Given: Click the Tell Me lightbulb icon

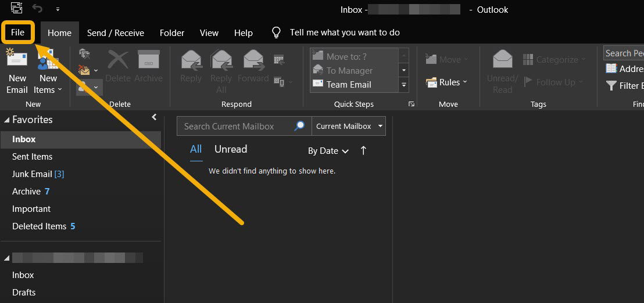Looking at the screenshot, I should point(277,33).
